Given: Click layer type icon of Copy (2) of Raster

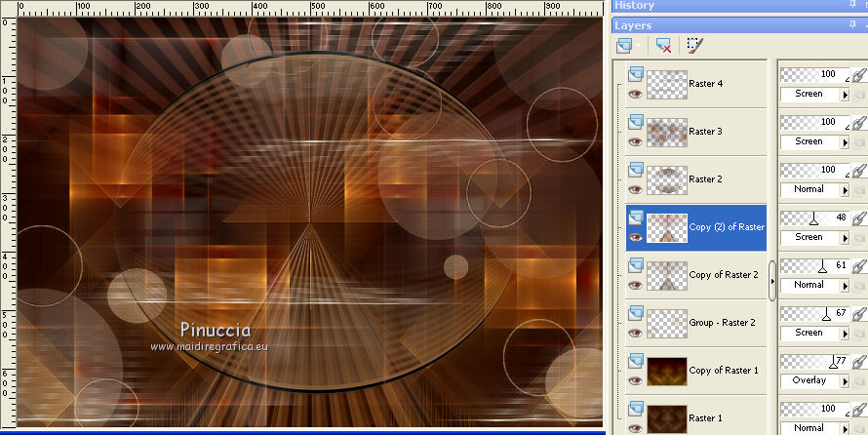Looking at the screenshot, I should pos(636,217).
